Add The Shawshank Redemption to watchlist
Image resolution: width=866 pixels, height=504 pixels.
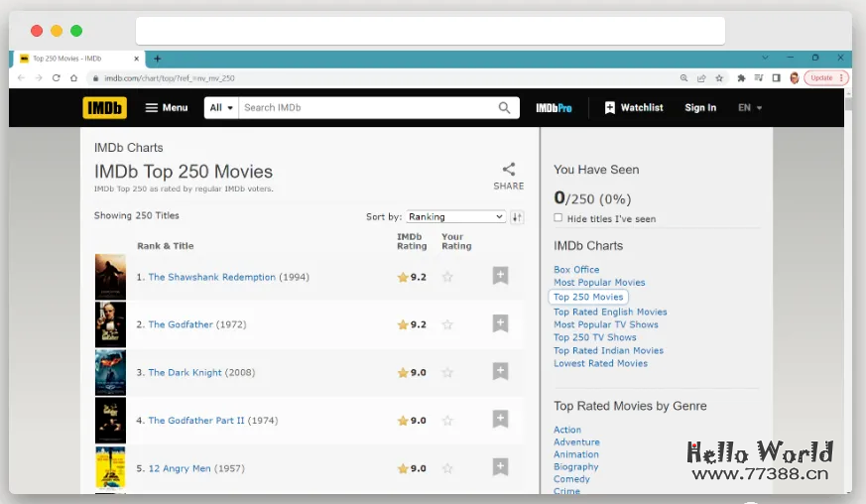(500, 277)
